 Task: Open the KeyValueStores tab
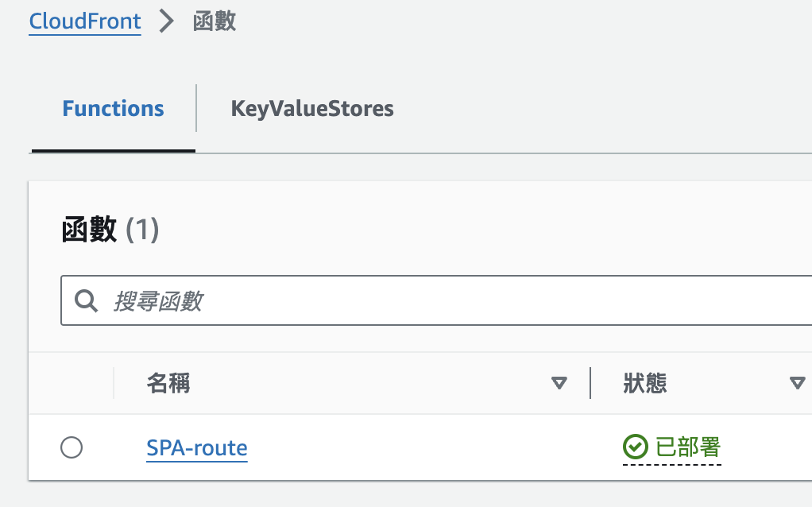(x=312, y=109)
